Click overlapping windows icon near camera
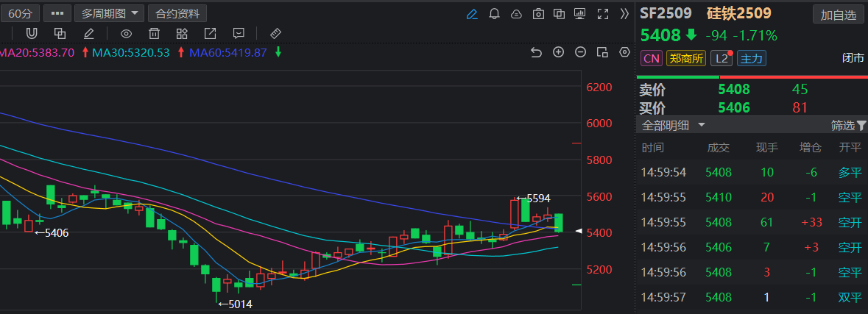868x314 pixels. click(x=560, y=14)
